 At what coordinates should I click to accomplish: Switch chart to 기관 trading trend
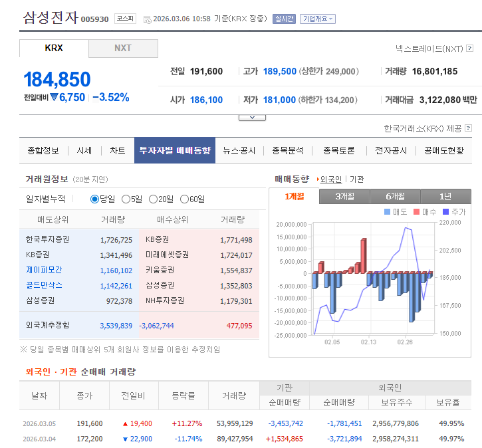click(356, 179)
